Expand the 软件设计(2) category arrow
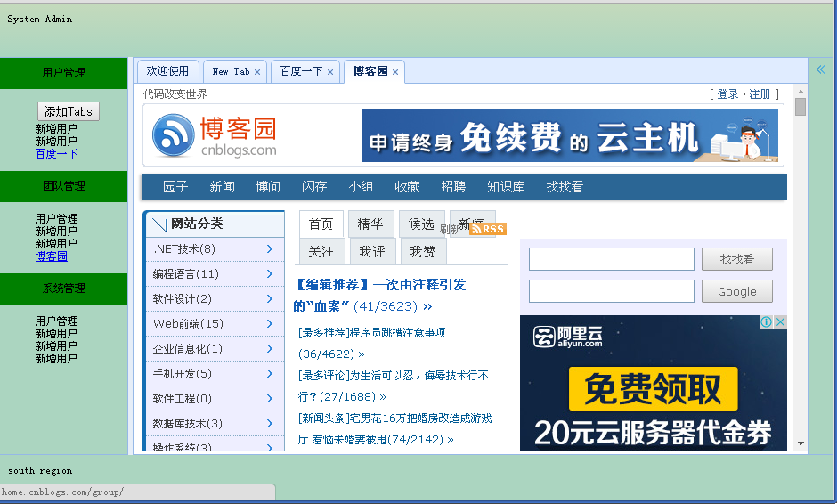The height and width of the screenshot is (504, 837). 270,299
